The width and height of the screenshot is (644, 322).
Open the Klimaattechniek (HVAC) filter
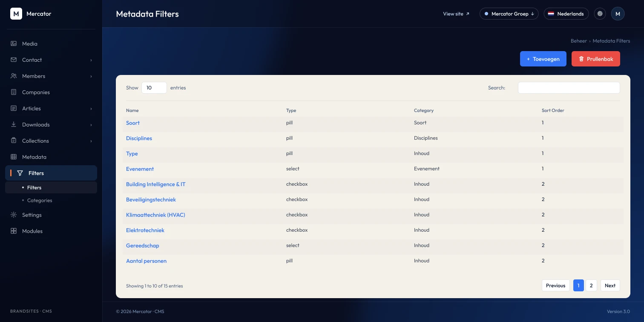155,215
